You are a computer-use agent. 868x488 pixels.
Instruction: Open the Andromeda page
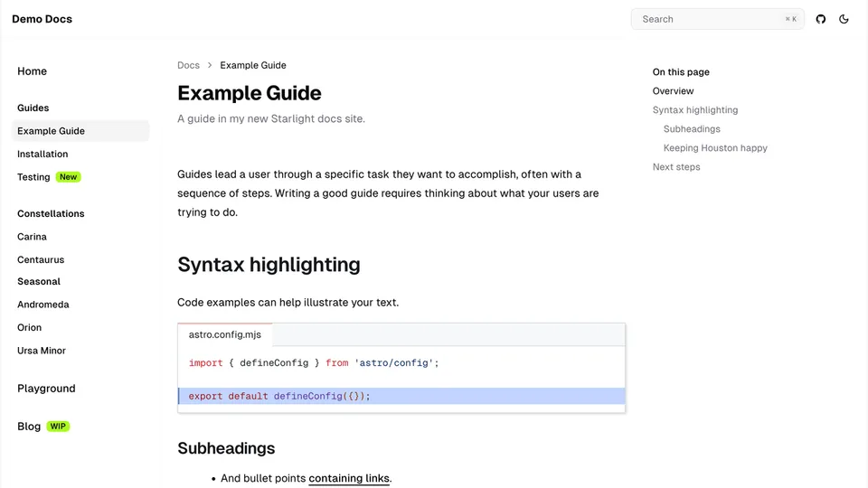42,305
